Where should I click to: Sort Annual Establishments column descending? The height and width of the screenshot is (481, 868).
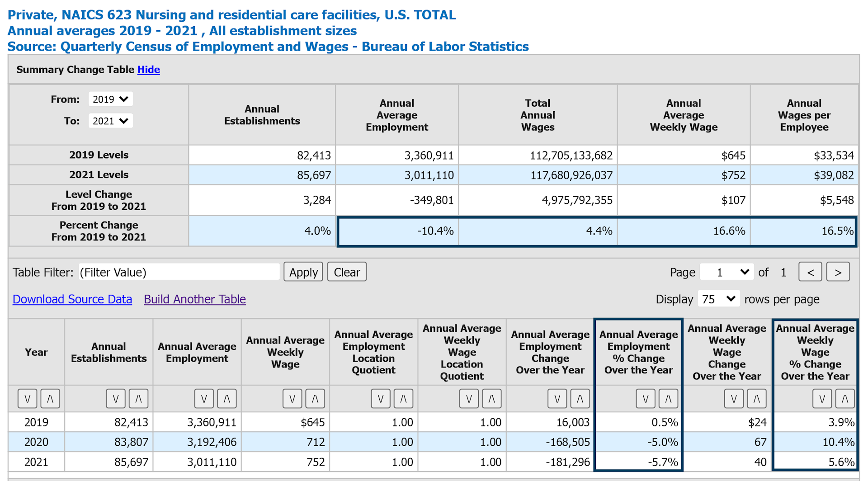(x=116, y=398)
